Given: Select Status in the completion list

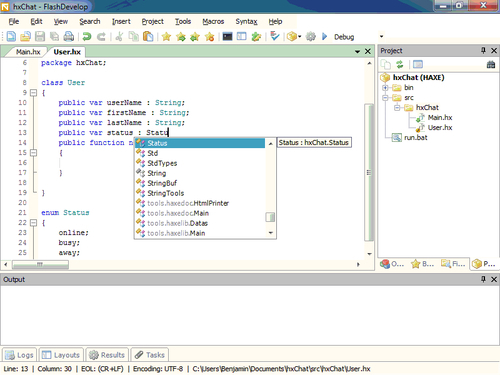Looking at the screenshot, I should tap(200, 143).
